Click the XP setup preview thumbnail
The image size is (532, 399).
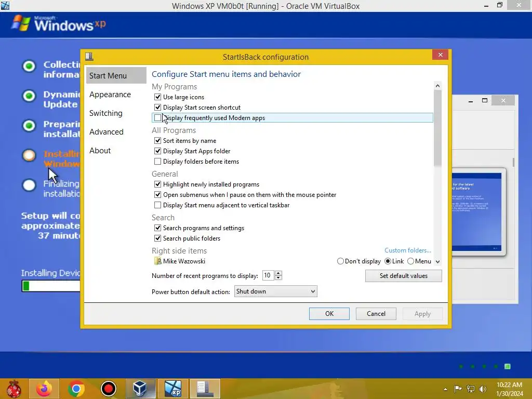[476, 212]
